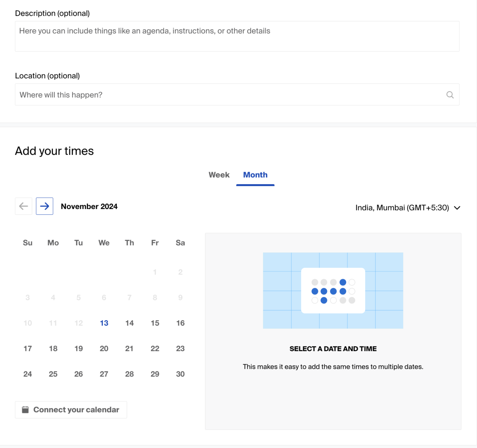Viewport: 477px width, 448px height.
Task: Select November 26 in month view
Action: 78,374
